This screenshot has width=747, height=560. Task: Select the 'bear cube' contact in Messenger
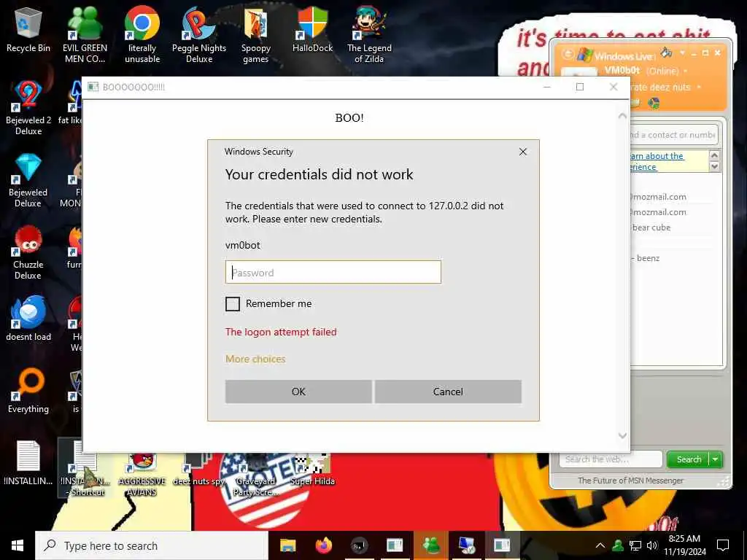[x=651, y=227]
